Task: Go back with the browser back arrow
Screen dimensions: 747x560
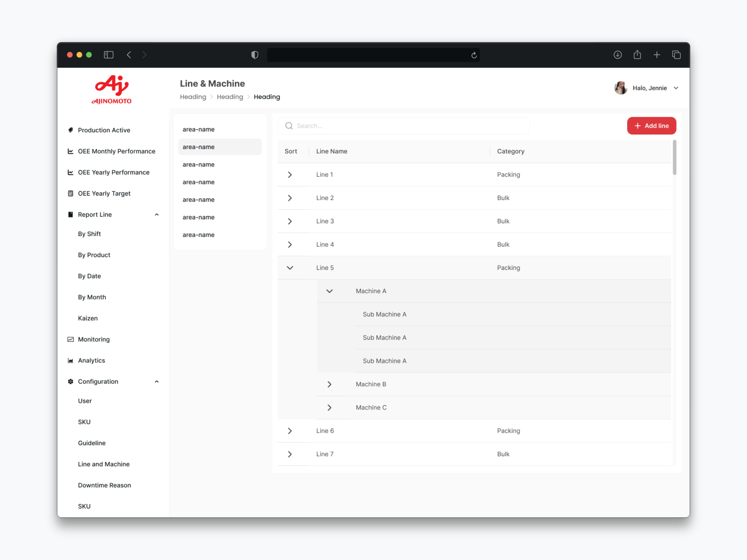Action: click(x=129, y=55)
